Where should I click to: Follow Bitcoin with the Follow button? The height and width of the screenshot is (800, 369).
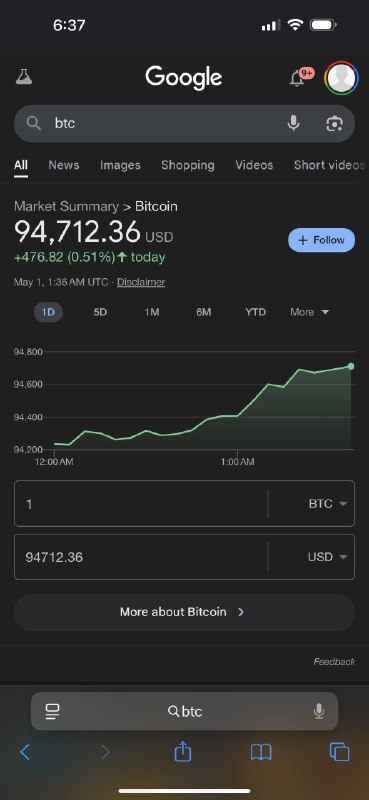point(322,240)
